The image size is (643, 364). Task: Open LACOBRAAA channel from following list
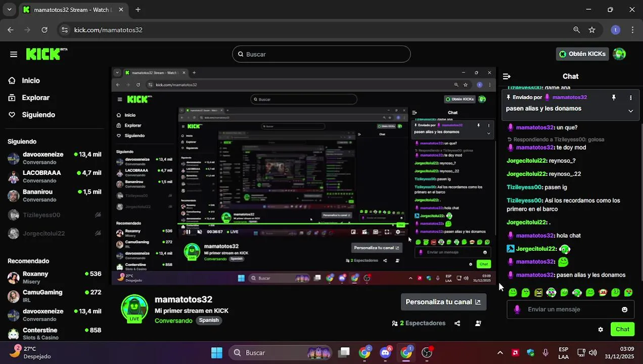click(55, 176)
